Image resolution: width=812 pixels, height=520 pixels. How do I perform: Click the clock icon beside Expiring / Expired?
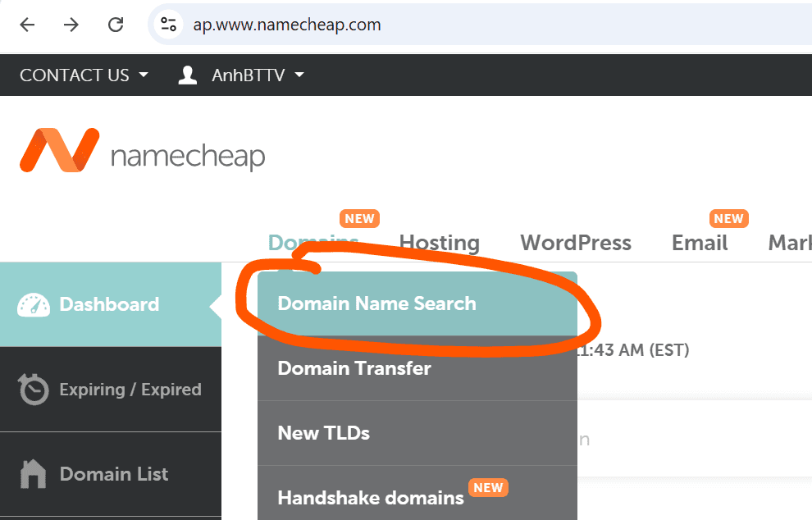[x=33, y=390]
